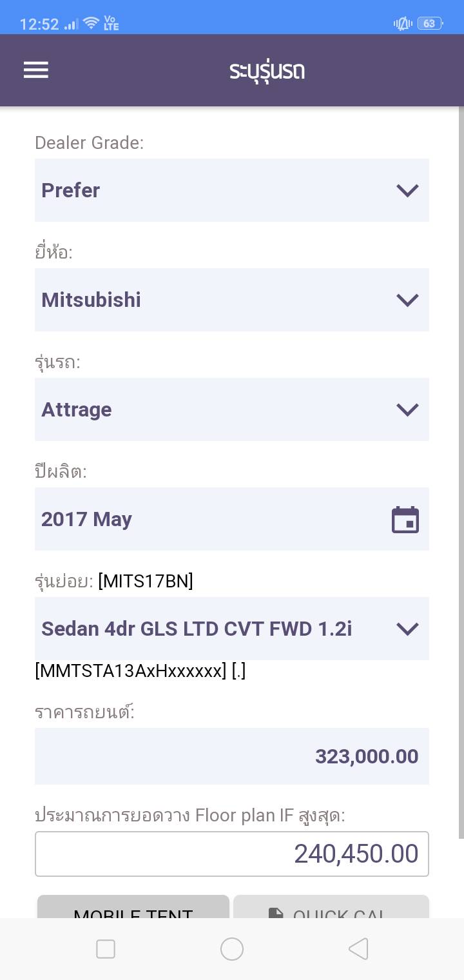This screenshot has width=464, height=980.
Task: Click the document icon on Quick Cal
Action: pos(276,913)
